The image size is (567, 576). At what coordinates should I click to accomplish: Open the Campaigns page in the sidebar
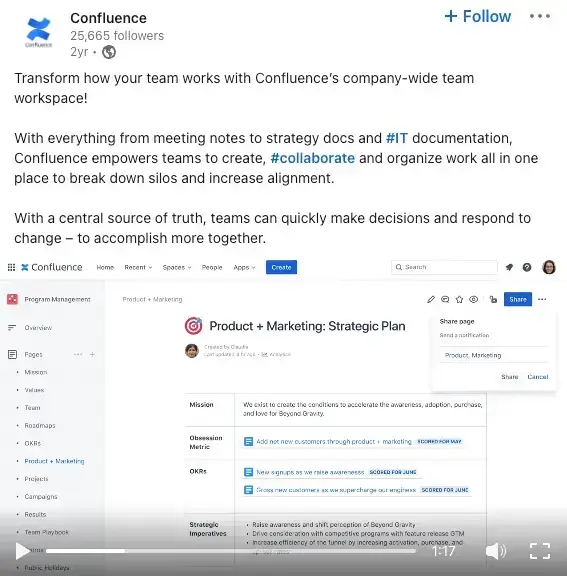click(41, 497)
